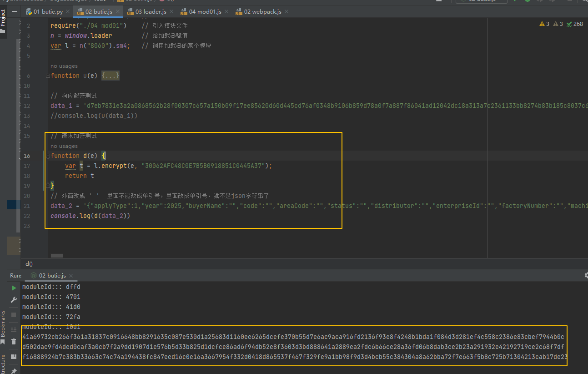Screen dimensions: 588x374
Task: Click the folded {...} placeholder on line 6
Action: point(111,76)
